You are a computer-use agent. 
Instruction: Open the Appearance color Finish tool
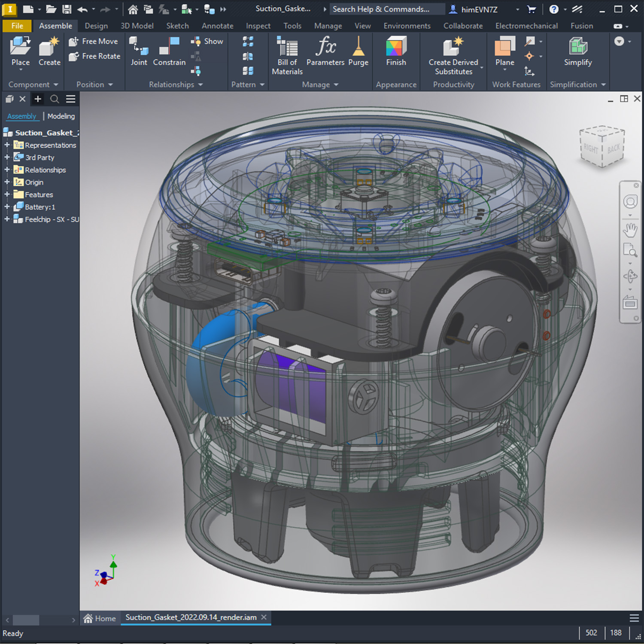396,52
